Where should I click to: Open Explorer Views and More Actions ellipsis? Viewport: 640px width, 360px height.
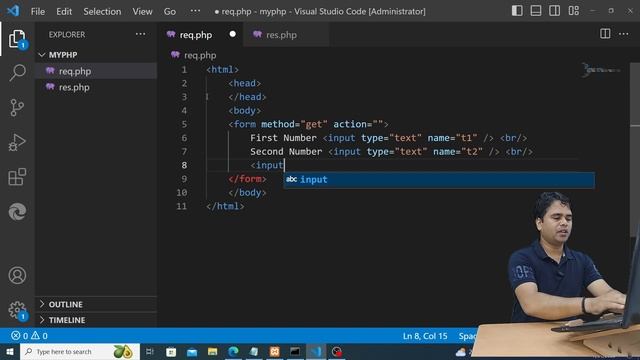point(140,34)
